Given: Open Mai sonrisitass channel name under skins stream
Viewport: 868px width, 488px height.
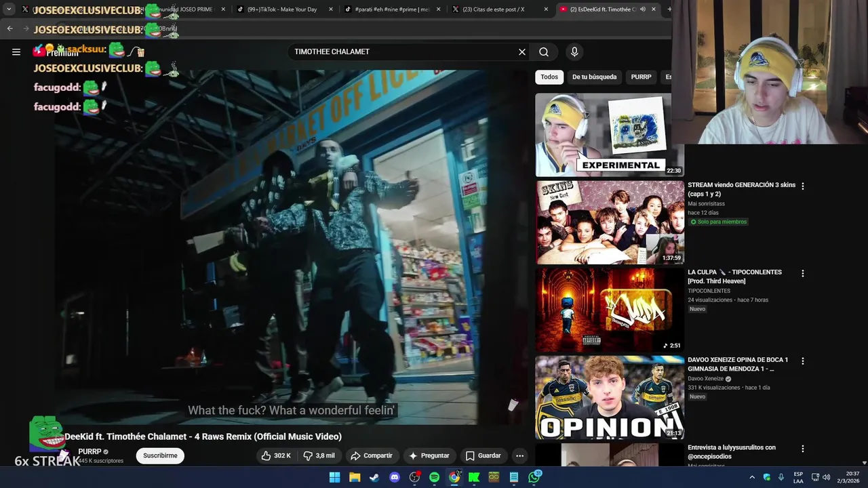Looking at the screenshot, I should click(706, 203).
